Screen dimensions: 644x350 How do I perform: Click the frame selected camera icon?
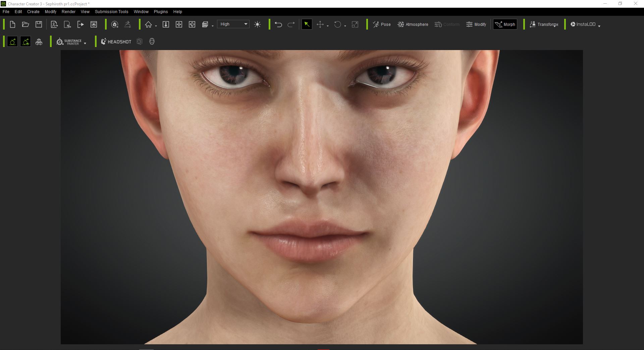pos(179,24)
